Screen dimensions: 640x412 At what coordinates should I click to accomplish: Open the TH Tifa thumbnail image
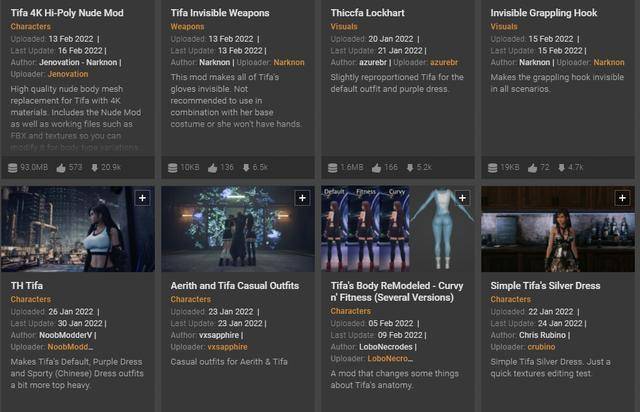pyautogui.click(x=78, y=229)
